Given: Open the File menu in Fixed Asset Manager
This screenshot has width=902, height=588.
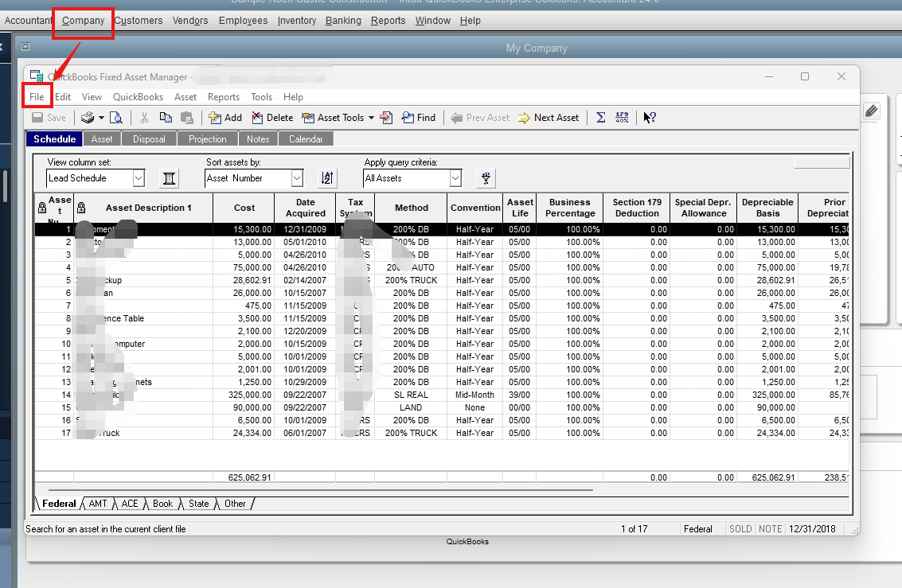Looking at the screenshot, I should (x=37, y=96).
